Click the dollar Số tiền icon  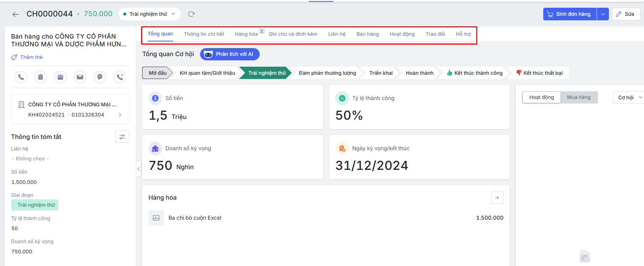tap(155, 98)
